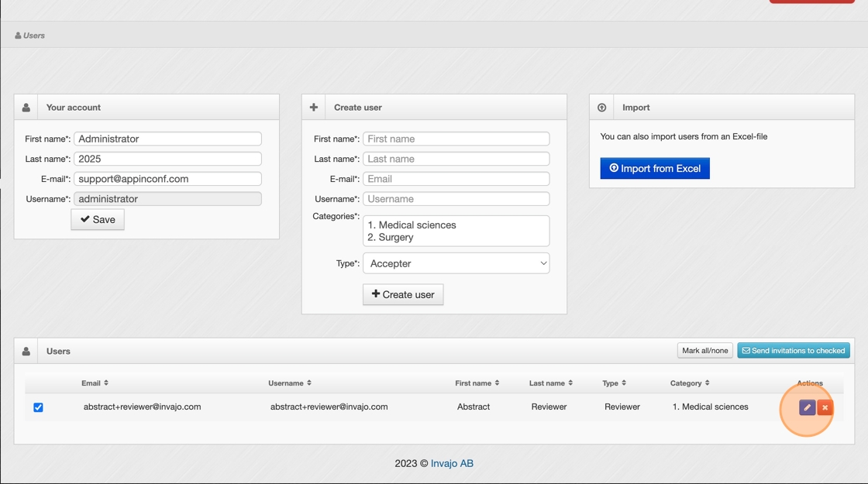The image size is (868, 484).
Task: Click the Mark all/none button
Action: click(704, 351)
